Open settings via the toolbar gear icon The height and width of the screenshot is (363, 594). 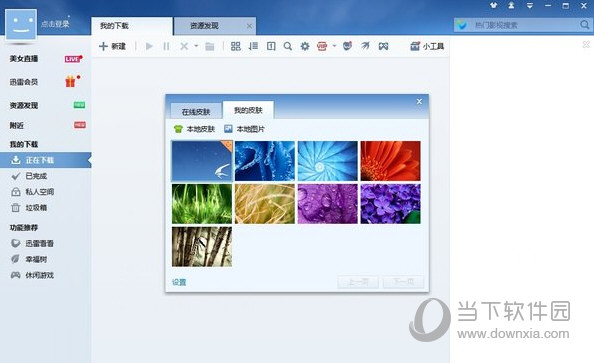[x=305, y=46]
